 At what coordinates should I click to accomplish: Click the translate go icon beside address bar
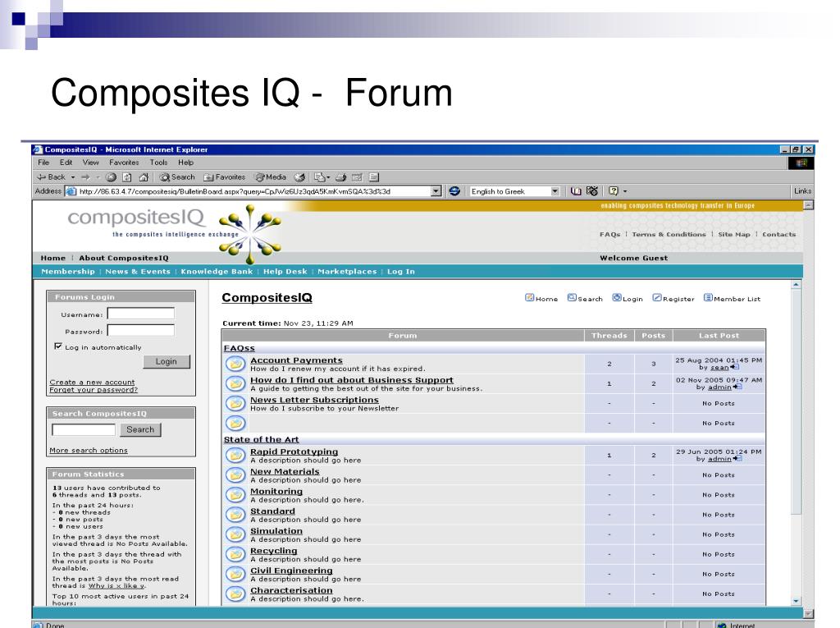click(454, 191)
